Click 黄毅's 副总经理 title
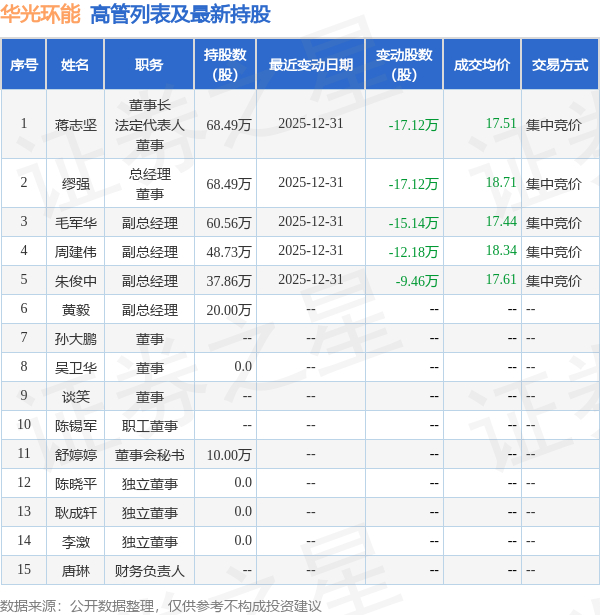 (149, 310)
